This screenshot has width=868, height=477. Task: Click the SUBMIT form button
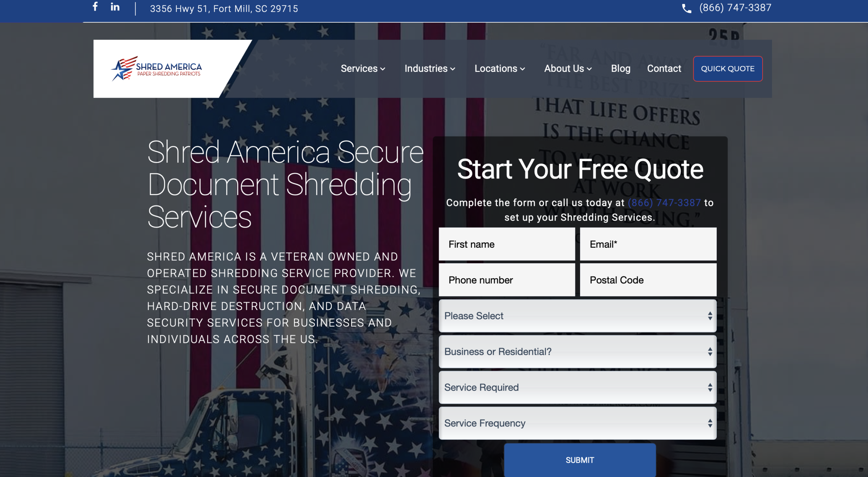(580, 460)
